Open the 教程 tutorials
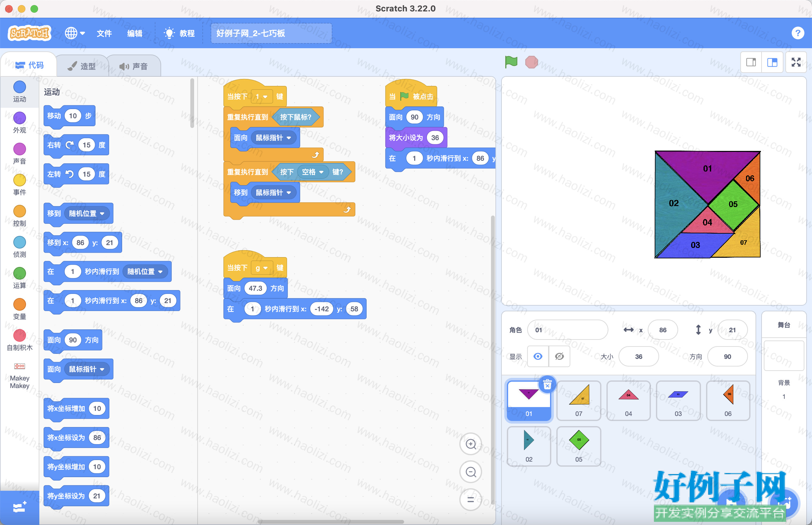Image resolution: width=812 pixels, height=525 pixels. click(180, 33)
